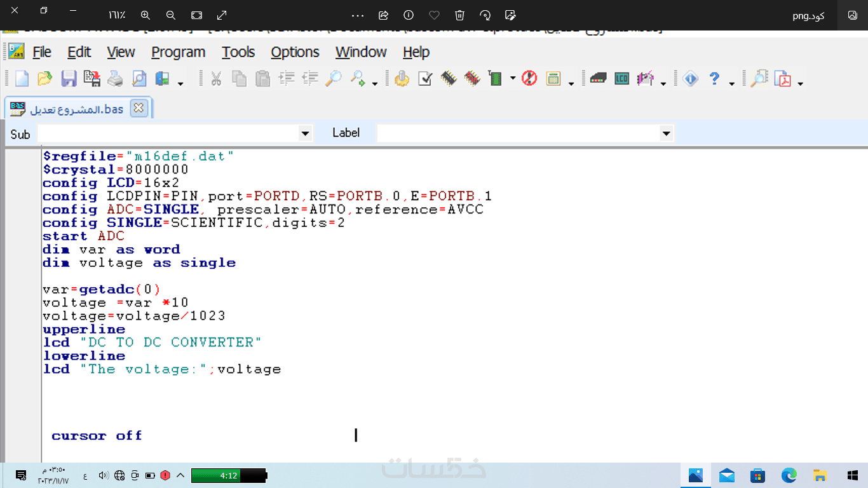Image resolution: width=868 pixels, height=488 pixels.
Task: Open the terminal emulator modem icon
Action: tap(598, 79)
